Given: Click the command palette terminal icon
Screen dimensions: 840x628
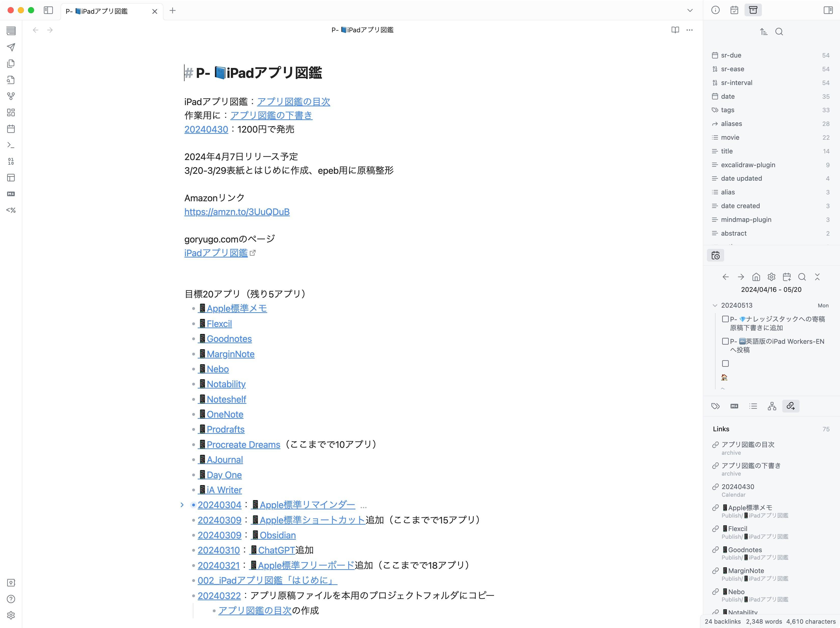Looking at the screenshot, I should 11,145.
